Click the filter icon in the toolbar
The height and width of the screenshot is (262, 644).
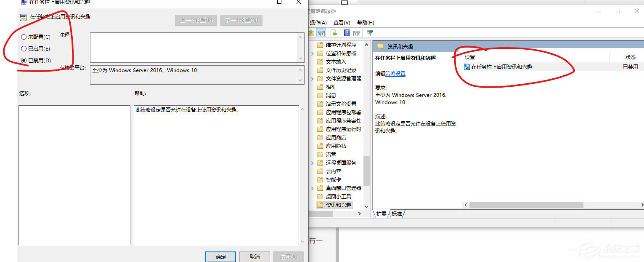tap(370, 33)
